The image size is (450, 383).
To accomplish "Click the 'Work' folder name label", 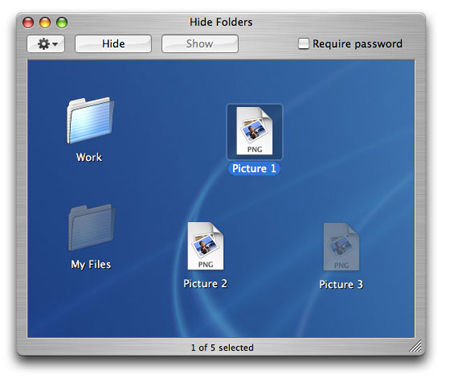I will click(x=89, y=157).
